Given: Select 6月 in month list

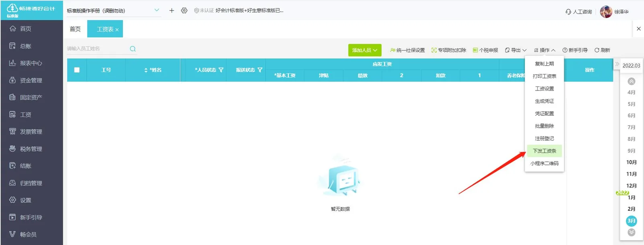Looking at the screenshot, I should coord(631,115).
